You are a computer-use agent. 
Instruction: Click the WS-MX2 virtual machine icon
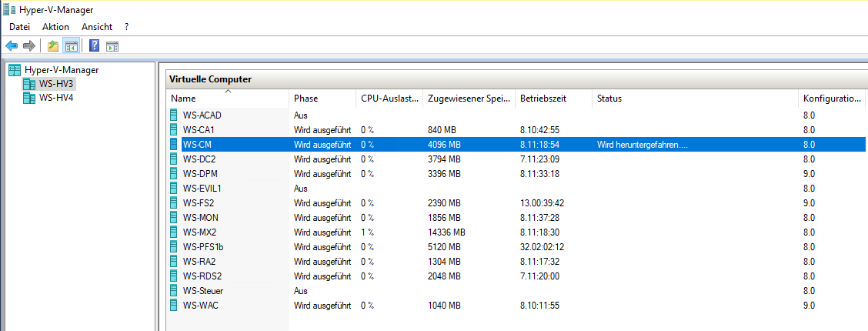point(175,232)
